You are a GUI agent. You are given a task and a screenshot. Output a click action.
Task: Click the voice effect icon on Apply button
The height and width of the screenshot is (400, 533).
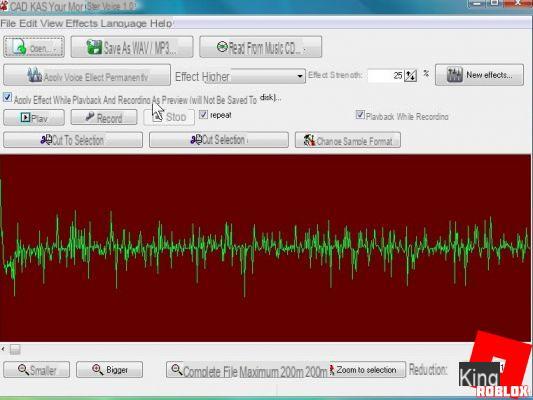click(x=34, y=75)
